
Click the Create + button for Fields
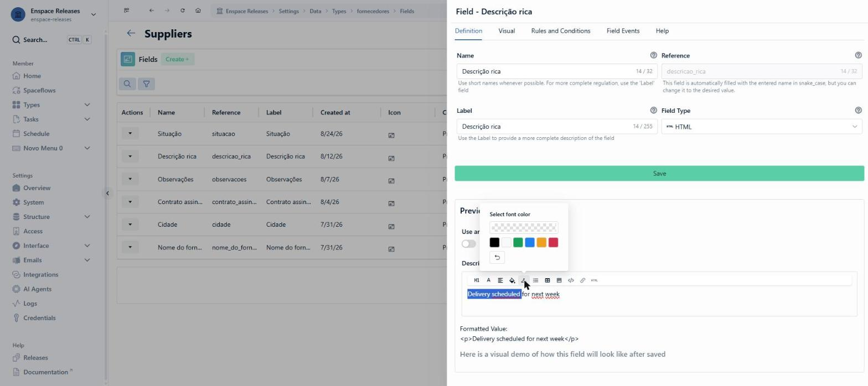click(x=177, y=59)
